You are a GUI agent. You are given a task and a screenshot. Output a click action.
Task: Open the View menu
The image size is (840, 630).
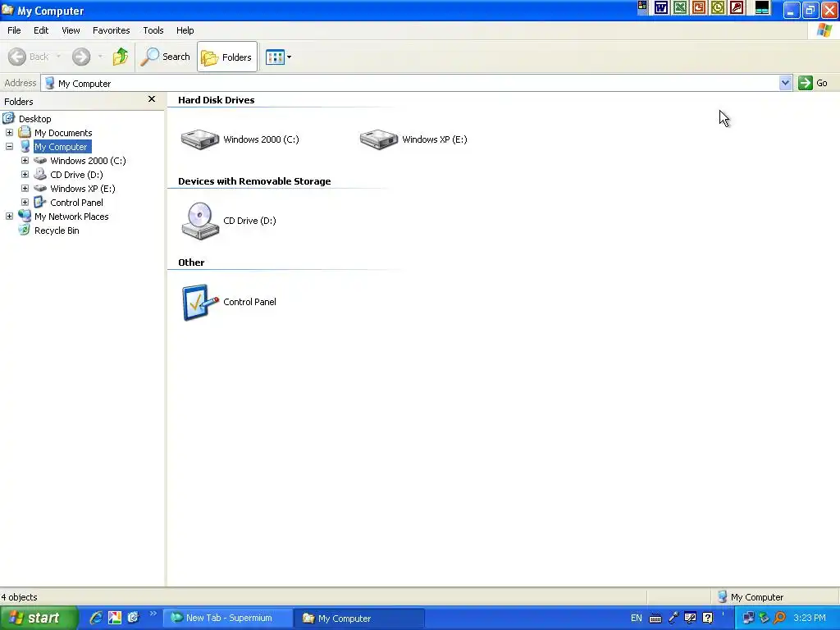tap(71, 30)
